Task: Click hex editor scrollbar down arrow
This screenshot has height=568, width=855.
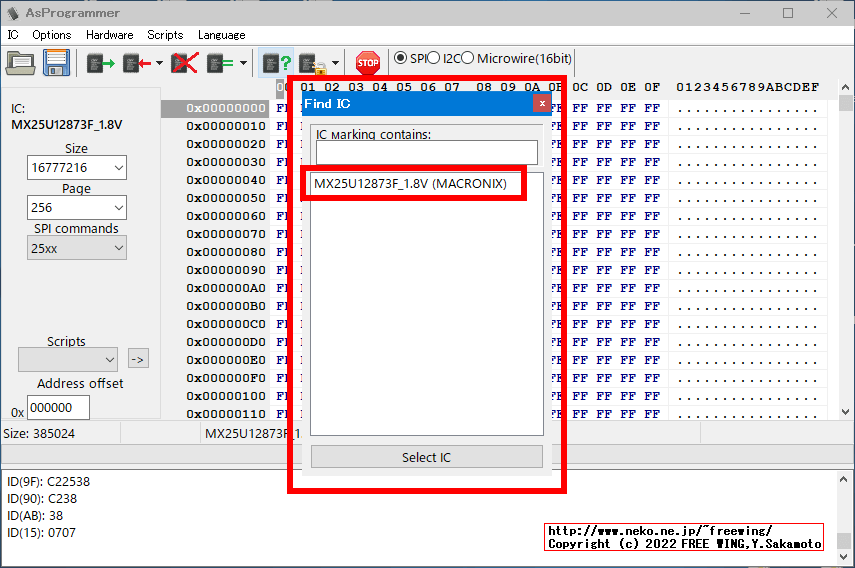Action: [x=845, y=412]
